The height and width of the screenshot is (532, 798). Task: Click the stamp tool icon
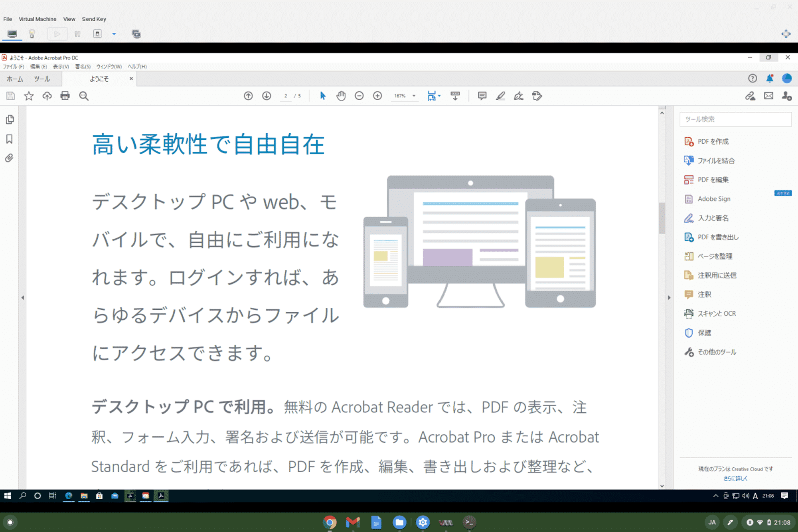[x=537, y=96]
